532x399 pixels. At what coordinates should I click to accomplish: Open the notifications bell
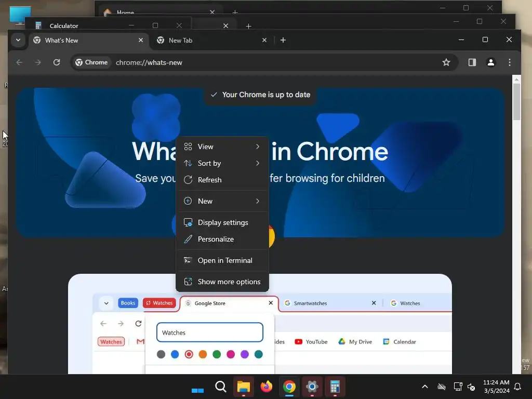pos(518,387)
